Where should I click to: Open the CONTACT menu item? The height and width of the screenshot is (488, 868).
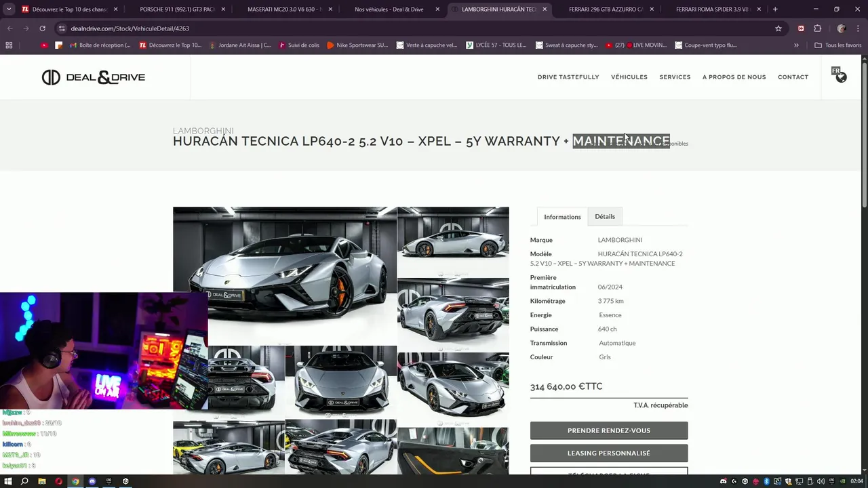pyautogui.click(x=793, y=77)
